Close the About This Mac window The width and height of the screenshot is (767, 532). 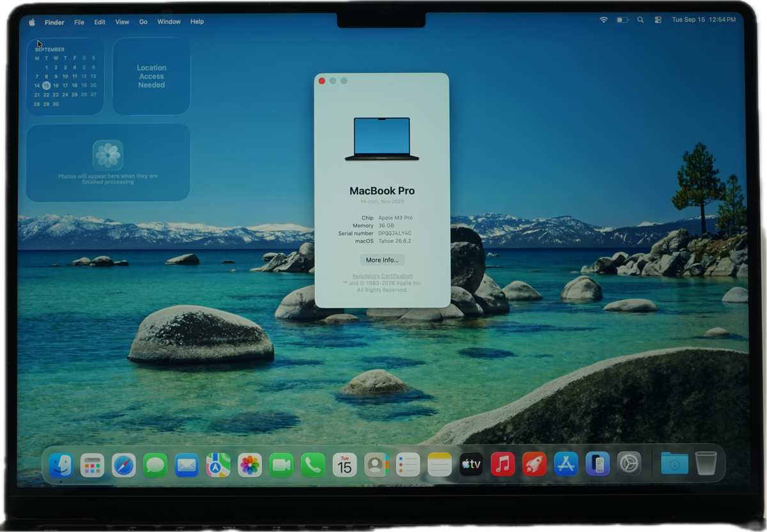pos(322,81)
